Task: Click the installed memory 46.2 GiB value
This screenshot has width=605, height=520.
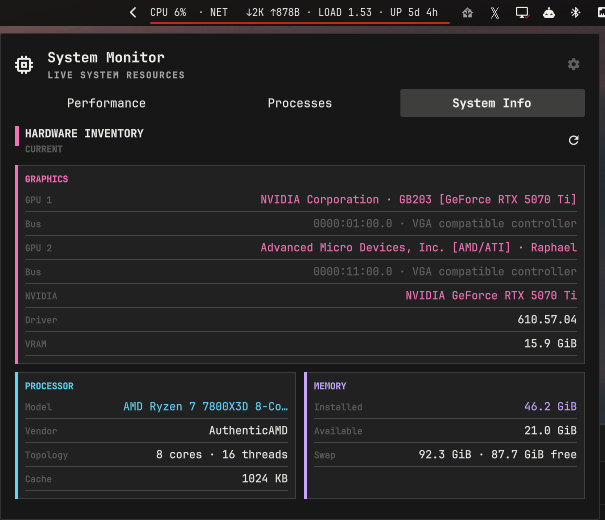Action: pos(550,407)
